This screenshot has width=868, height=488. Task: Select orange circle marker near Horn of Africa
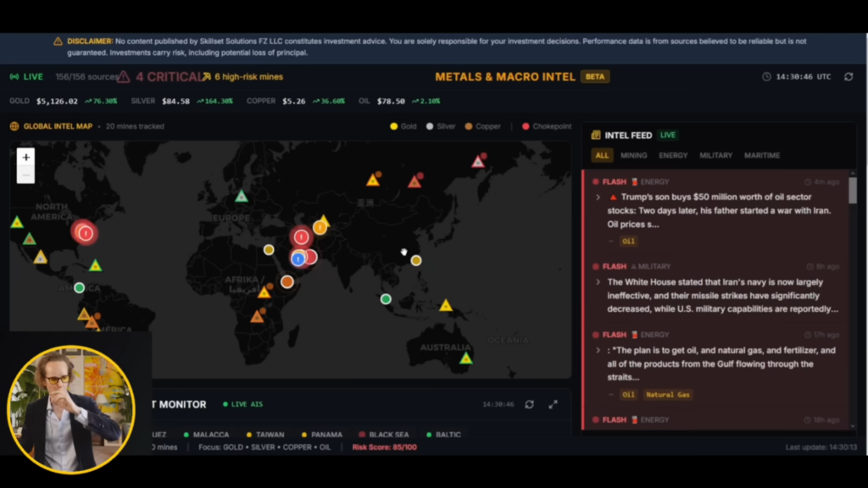tap(287, 281)
